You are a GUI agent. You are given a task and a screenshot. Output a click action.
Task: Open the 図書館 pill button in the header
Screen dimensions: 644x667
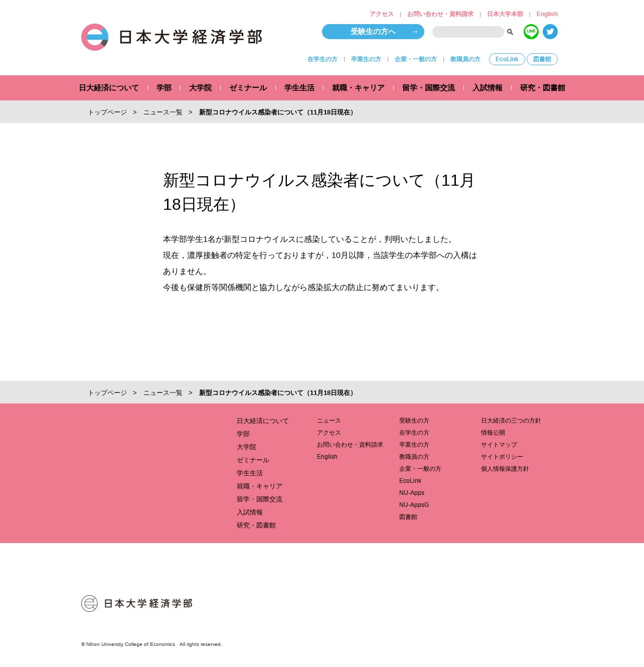542,59
